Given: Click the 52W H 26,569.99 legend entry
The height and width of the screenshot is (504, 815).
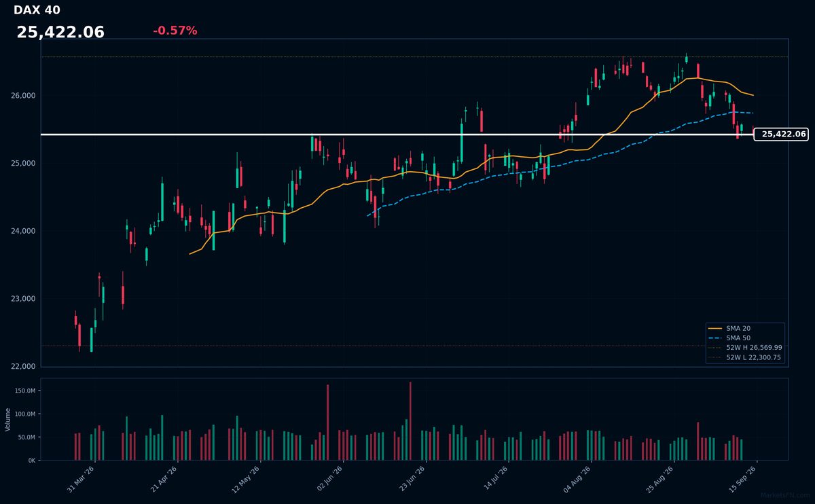Looking at the screenshot, I should [745, 347].
